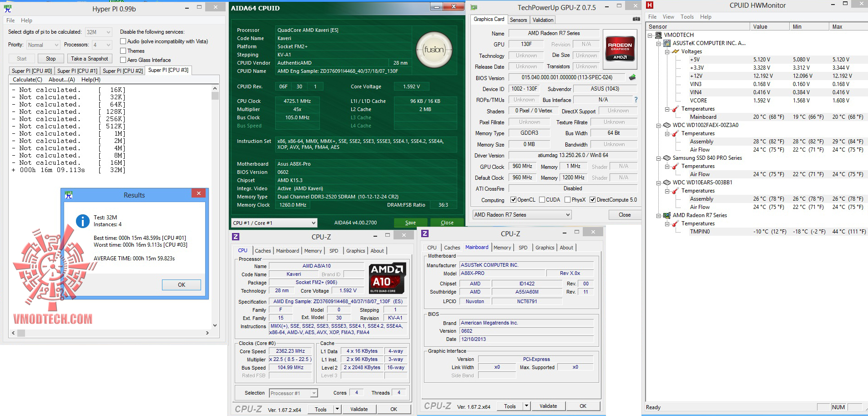Open the Priority Normal dropdown
Image resolution: width=868 pixels, height=416 pixels.
(43, 45)
